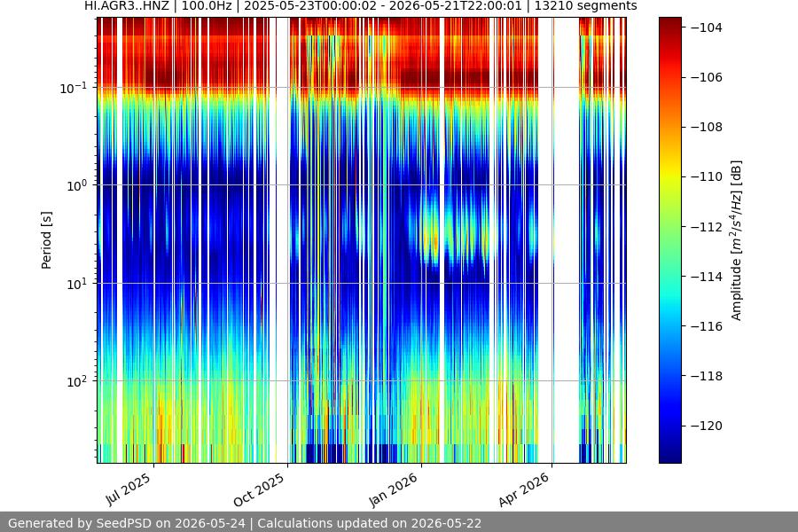This screenshot has height=532, width=798.
Task: Click the -116 colorbar tick value
Action: coord(707,326)
